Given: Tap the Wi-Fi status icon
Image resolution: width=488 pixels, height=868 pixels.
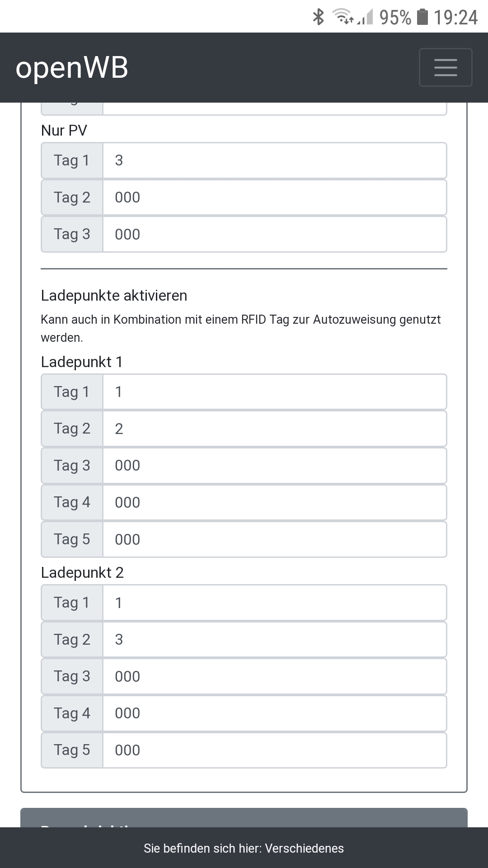Looking at the screenshot, I should pos(343,17).
